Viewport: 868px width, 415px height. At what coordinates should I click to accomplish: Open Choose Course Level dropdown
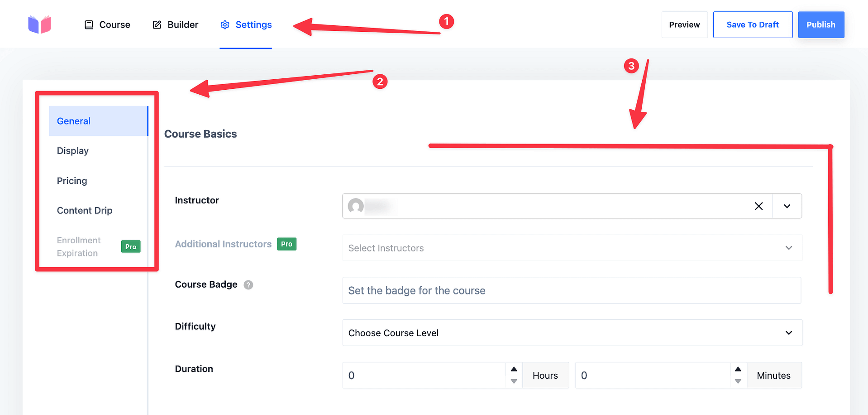click(572, 333)
